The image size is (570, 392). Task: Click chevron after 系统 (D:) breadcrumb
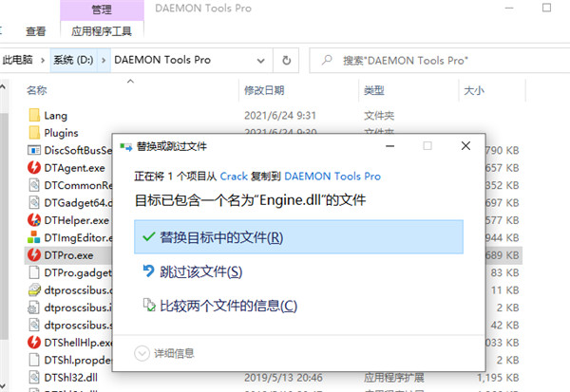(104, 60)
